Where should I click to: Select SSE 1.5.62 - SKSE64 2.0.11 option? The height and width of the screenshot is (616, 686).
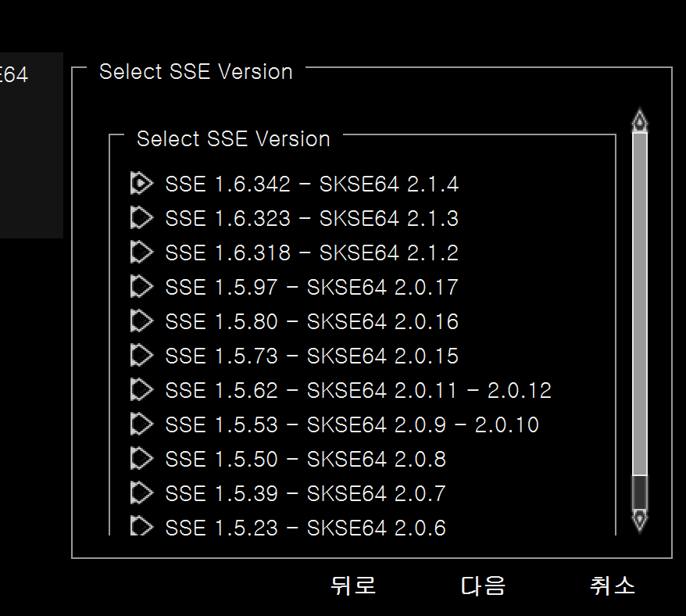[141, 390]
